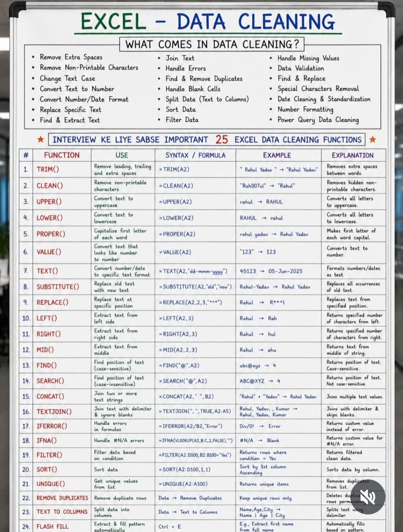Image resolution: width=403 pixels, height=532 pixels.
Task: Click the 'WHAT COMES IN DATA CLEANING?' heading
Action: click(212, 44)
